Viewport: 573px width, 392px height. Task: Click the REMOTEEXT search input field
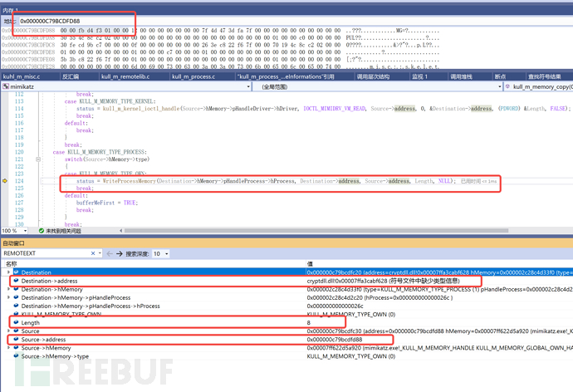tap(46, 253)
